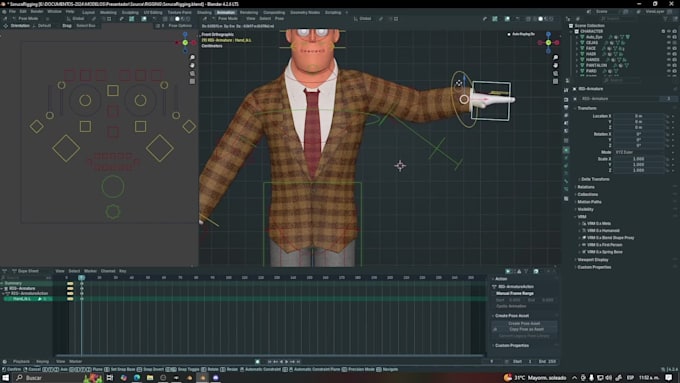Screen dimensions: 680x383
Task: Click the current frame marker in timeline
Action: pos(82,278)
